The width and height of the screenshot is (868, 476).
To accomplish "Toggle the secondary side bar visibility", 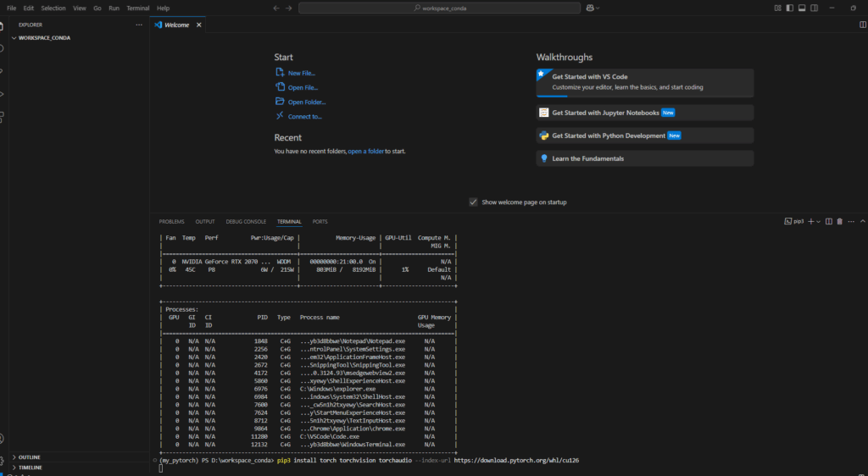I will [814, 8].
